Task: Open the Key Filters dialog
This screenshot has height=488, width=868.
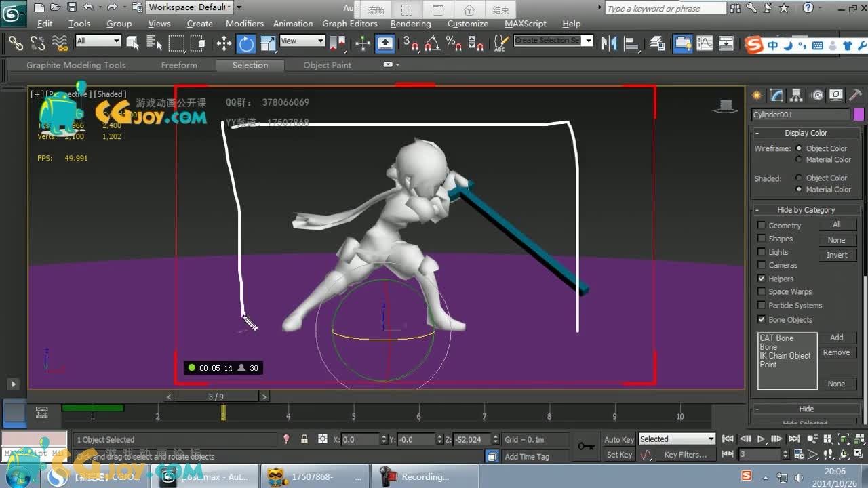Action: click(x=685, y=455)
